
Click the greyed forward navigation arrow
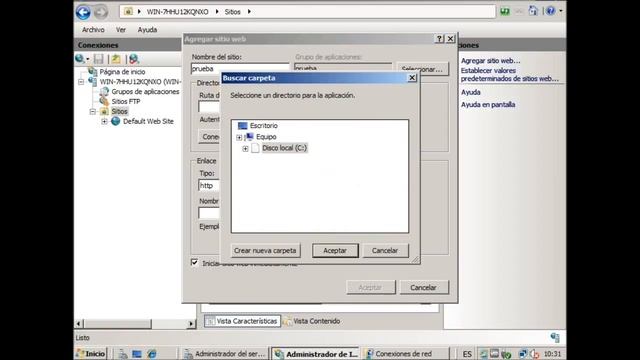[100, 12]
